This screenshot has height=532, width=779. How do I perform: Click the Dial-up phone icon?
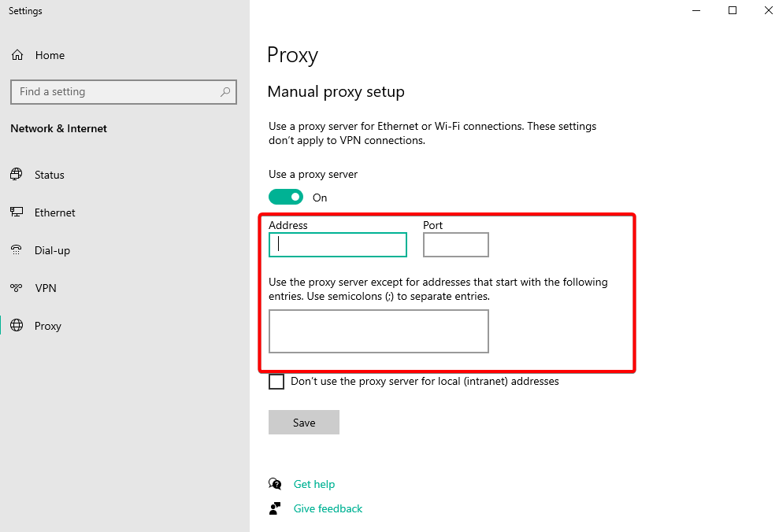(x=17, y=249)
